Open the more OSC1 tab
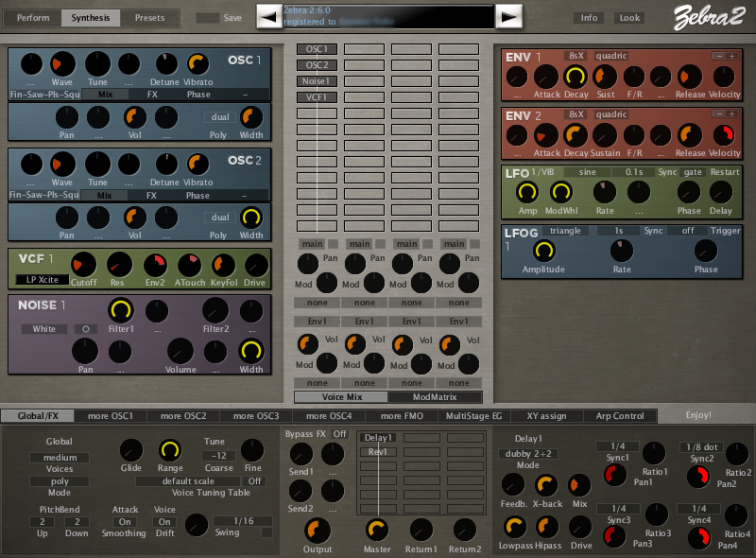 (x=111, y=415)
